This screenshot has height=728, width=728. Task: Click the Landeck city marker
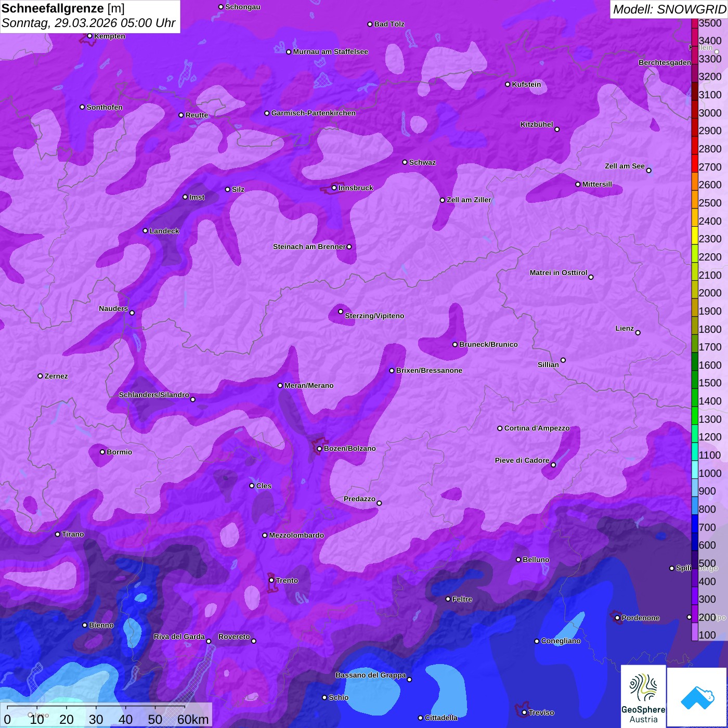145,231
